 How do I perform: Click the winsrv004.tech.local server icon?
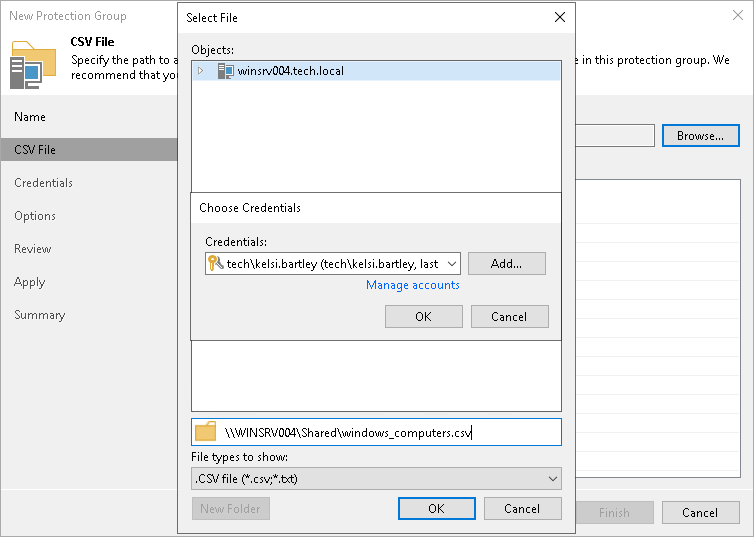coord(226,71)
